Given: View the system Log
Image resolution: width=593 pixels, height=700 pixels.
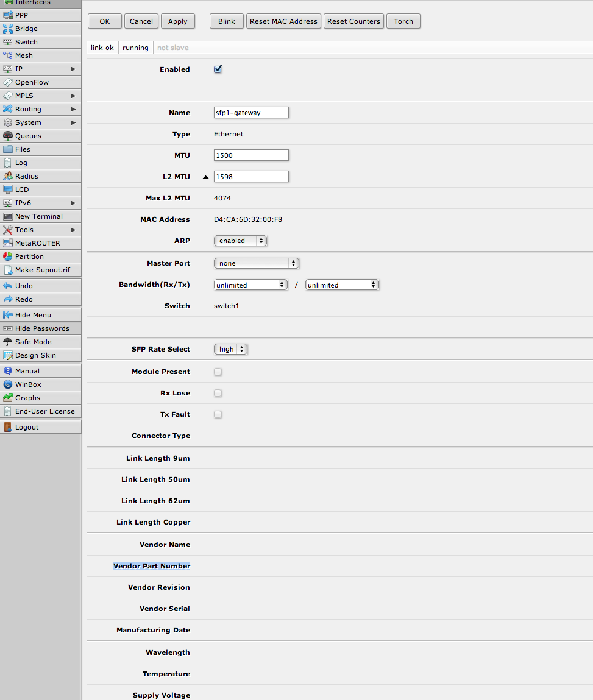Looking at the screenshot, I should (x=20, y=162).
